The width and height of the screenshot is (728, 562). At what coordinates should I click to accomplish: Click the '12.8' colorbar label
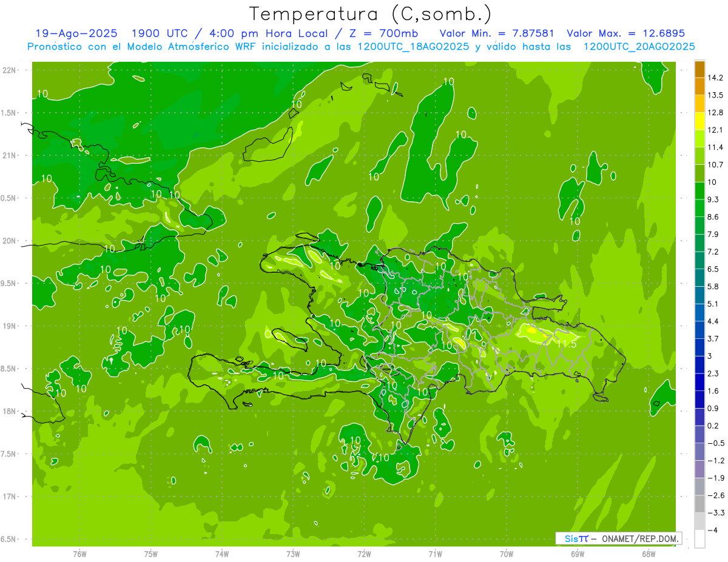[x=715, y=113]
